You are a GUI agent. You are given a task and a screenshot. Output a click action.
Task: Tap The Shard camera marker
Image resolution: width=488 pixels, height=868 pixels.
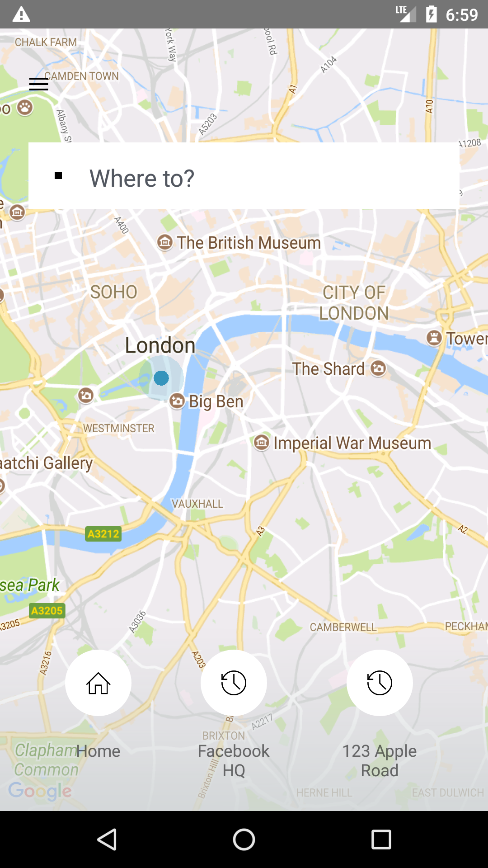coord(379,368)
